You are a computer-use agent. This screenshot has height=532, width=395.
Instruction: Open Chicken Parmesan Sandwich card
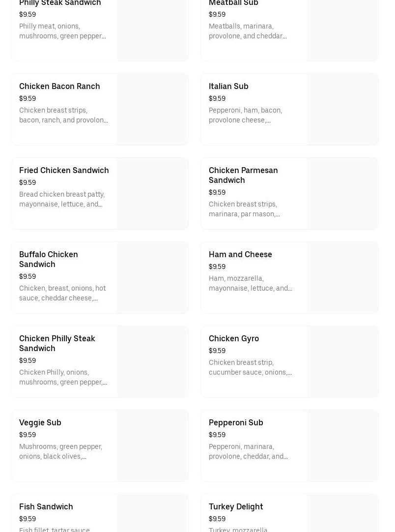[289, 193]
